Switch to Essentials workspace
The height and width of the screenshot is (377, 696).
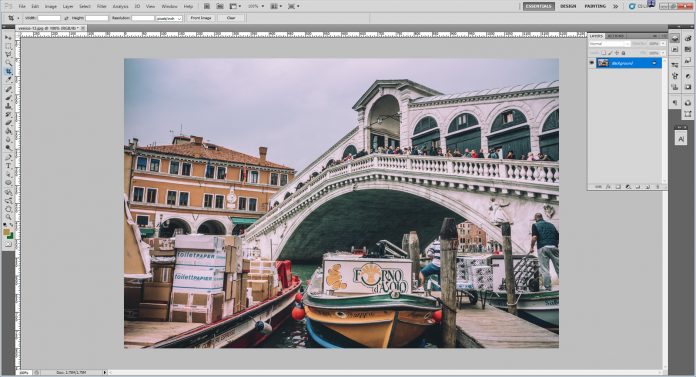539,6
